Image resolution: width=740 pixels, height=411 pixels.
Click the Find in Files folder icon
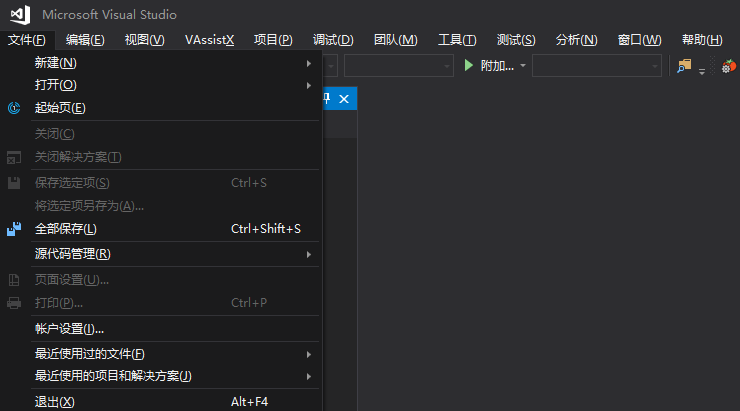coord(684,65)
